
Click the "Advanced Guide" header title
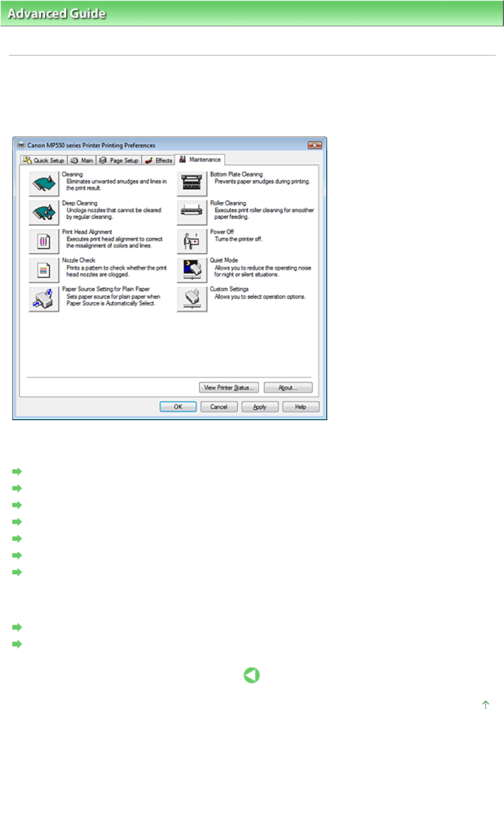point(56,13)
